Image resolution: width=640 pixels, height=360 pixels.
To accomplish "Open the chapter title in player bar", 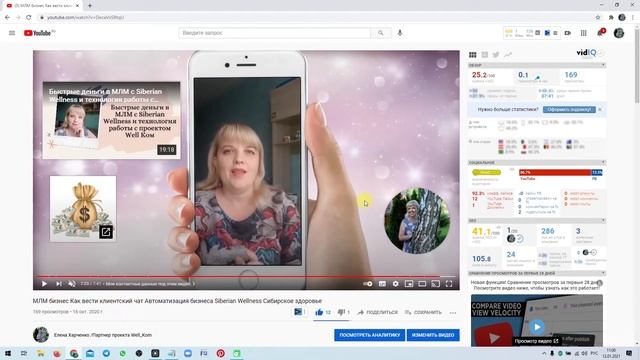I will [x=149, y=284].
